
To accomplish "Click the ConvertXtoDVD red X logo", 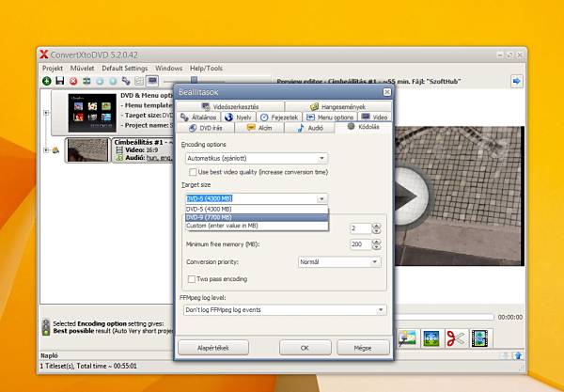I will pos(44,55).
